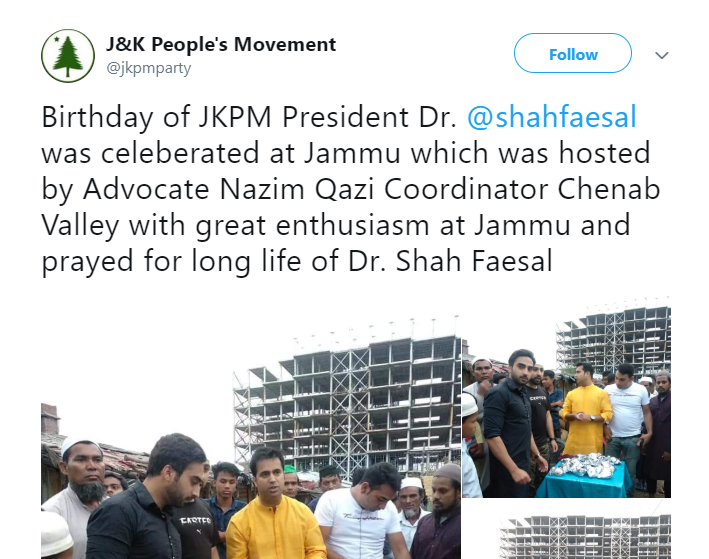Click the man in the yellow kurta in the right photo
The height and width of the screenshot is (559, 709).
[586, 409]
